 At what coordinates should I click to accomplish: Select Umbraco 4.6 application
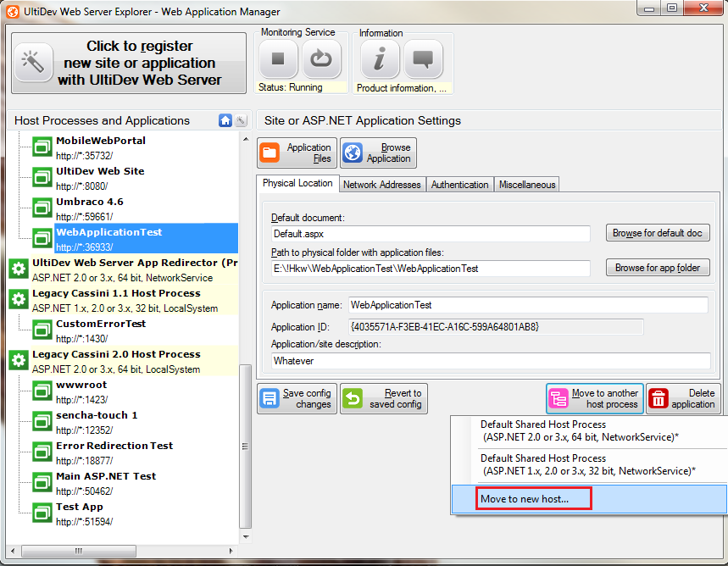(90, 209)
